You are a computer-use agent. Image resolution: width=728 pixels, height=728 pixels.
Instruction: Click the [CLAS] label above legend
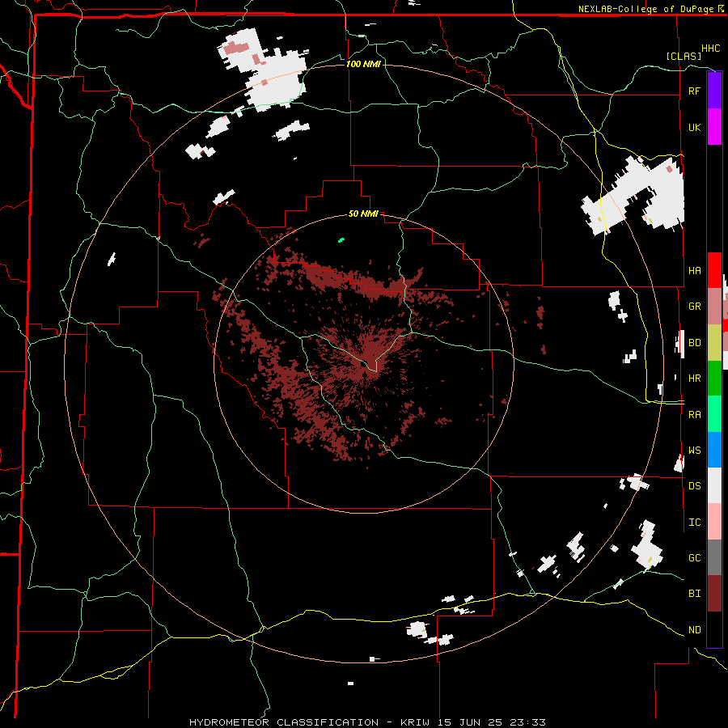[x=684, y=56]
